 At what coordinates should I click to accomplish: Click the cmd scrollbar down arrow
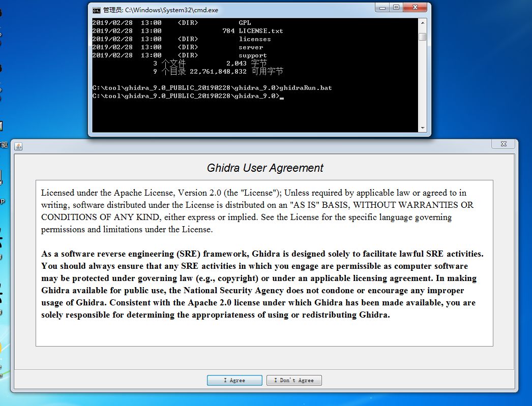423,128
